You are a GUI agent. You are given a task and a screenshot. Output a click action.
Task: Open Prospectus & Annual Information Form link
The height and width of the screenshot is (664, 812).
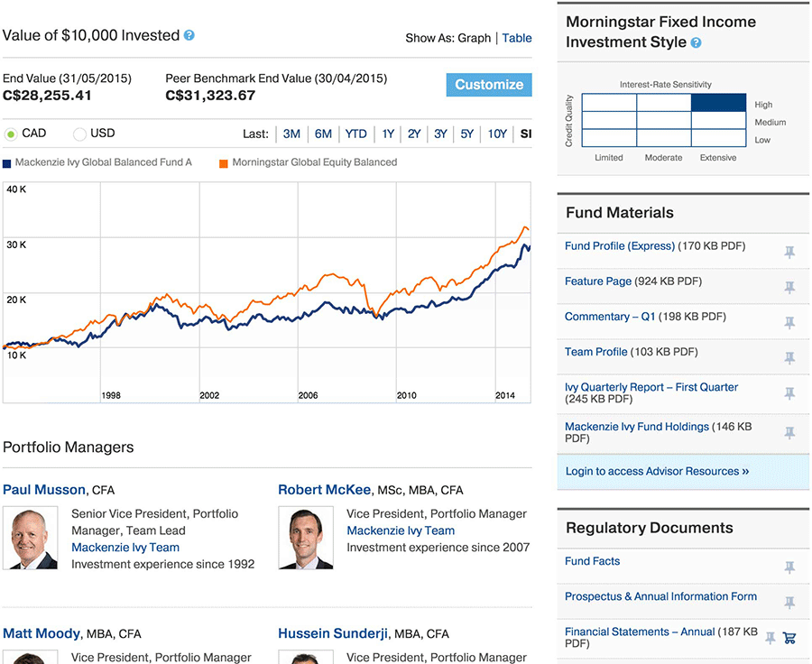(660, 596)
